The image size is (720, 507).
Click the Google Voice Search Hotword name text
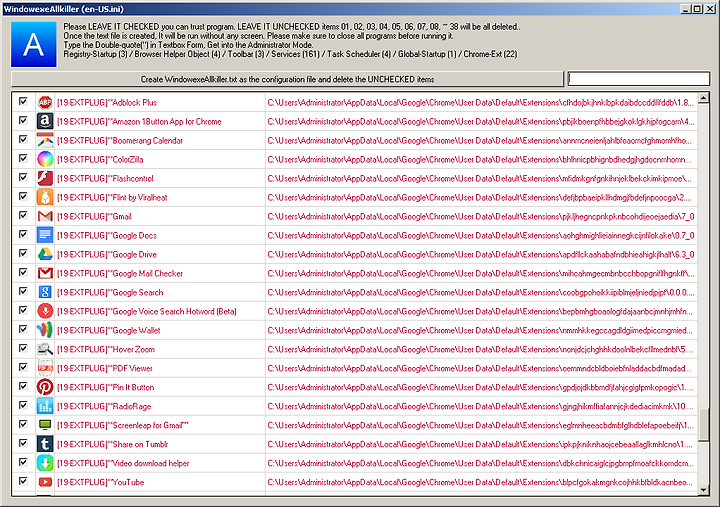tap(147, 311)
